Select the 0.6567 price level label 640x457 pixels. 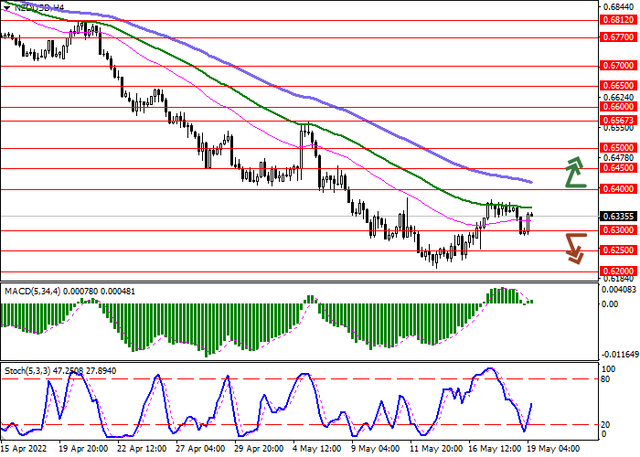[619, 119]
